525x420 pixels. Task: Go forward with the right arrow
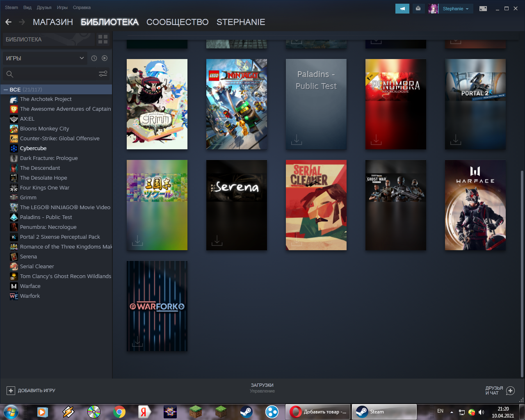click(x=22, y=22)
